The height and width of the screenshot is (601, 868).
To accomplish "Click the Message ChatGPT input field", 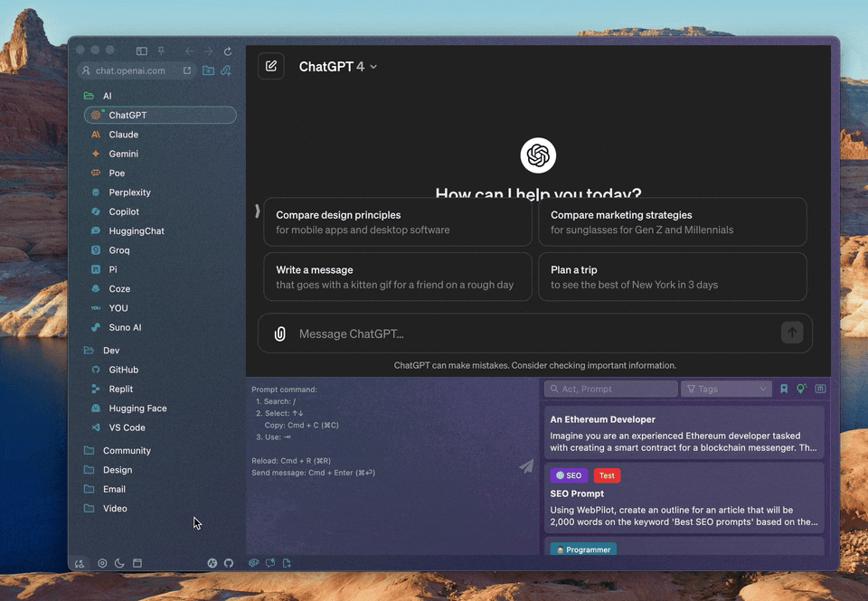I will [x=534, y=333].
